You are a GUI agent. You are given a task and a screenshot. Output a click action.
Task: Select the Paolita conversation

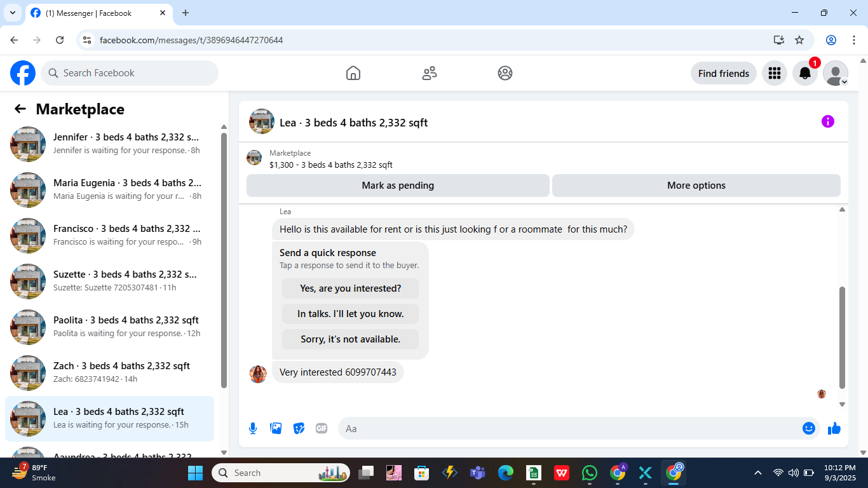coord(109,327)
